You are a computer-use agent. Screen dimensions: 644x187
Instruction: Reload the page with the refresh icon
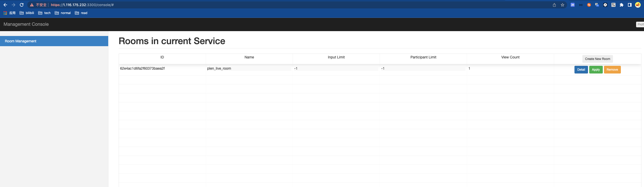point(22,5)
